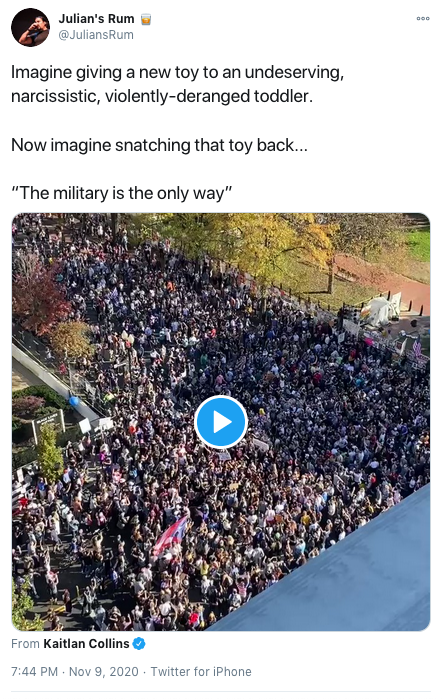Click the yellow trees in the video
The image size is (442, 699).
pyautogui.click(x=263, y=243)
